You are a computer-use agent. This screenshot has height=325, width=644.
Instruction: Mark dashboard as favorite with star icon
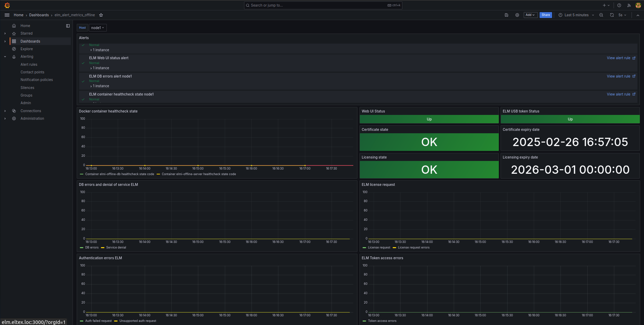(x=101, y=15)
